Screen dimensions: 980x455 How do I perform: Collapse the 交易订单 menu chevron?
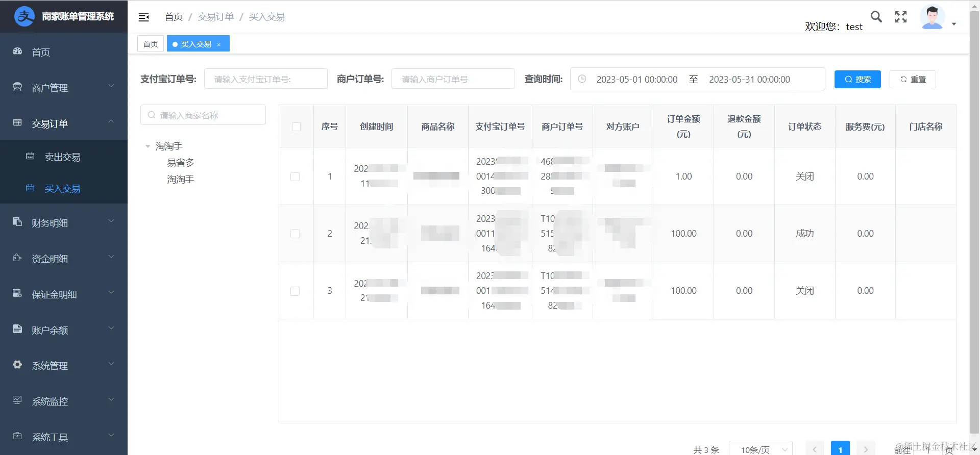pos(111,122)
